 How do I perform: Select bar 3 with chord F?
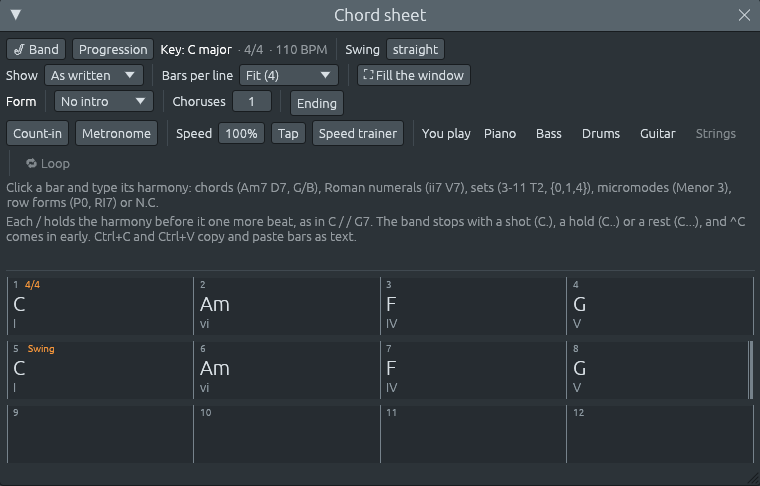(473, 306)
